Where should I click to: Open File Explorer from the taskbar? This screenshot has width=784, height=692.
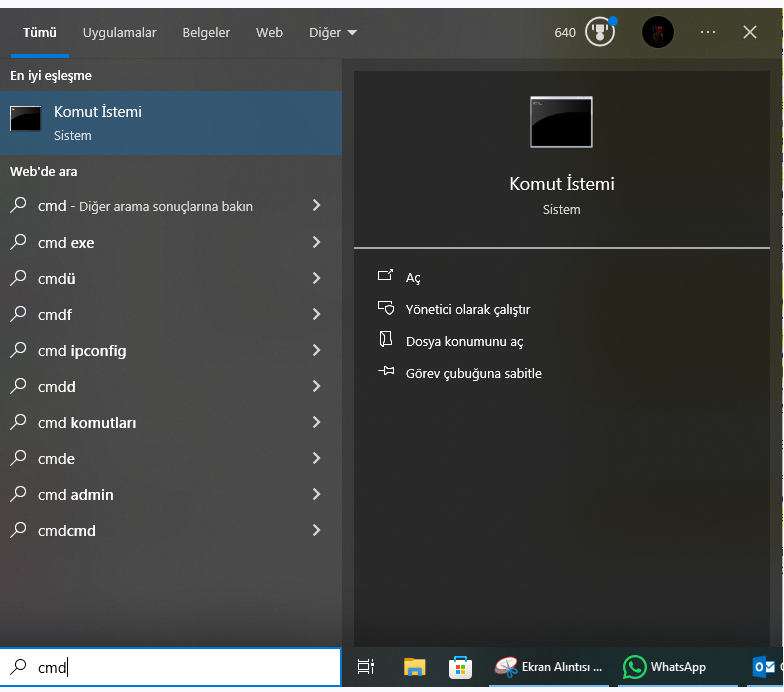pos(414,667)
